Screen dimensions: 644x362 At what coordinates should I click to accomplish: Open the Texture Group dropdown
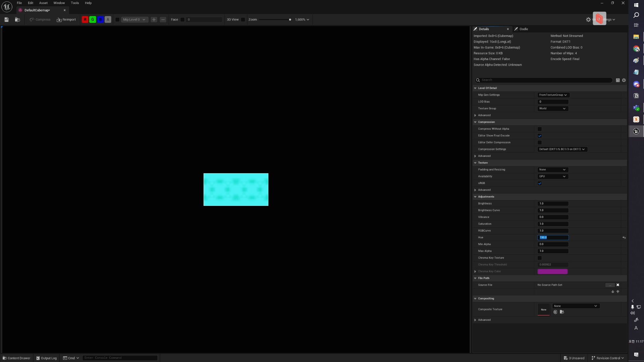click(552, 109)
